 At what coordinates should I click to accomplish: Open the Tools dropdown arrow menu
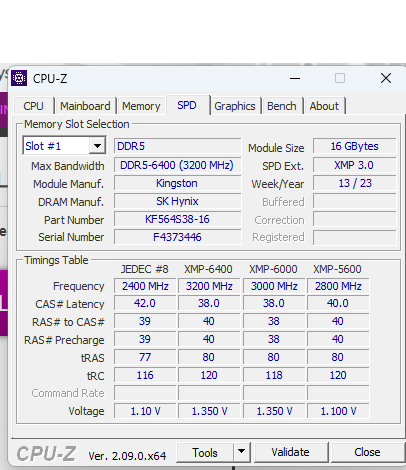(x=242, y=452)
